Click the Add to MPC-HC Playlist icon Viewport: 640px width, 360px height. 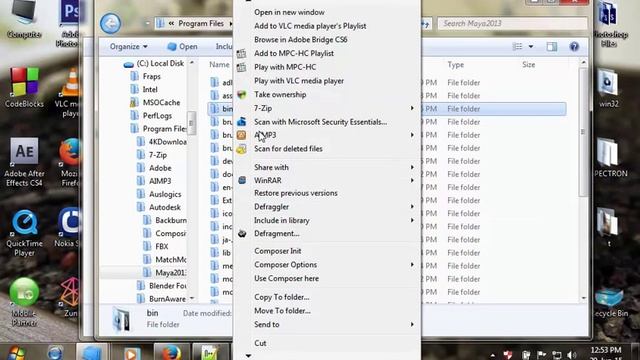242,53
